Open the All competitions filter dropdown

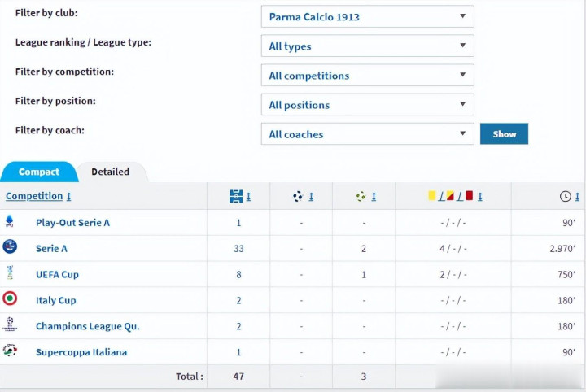click(367, 76)
